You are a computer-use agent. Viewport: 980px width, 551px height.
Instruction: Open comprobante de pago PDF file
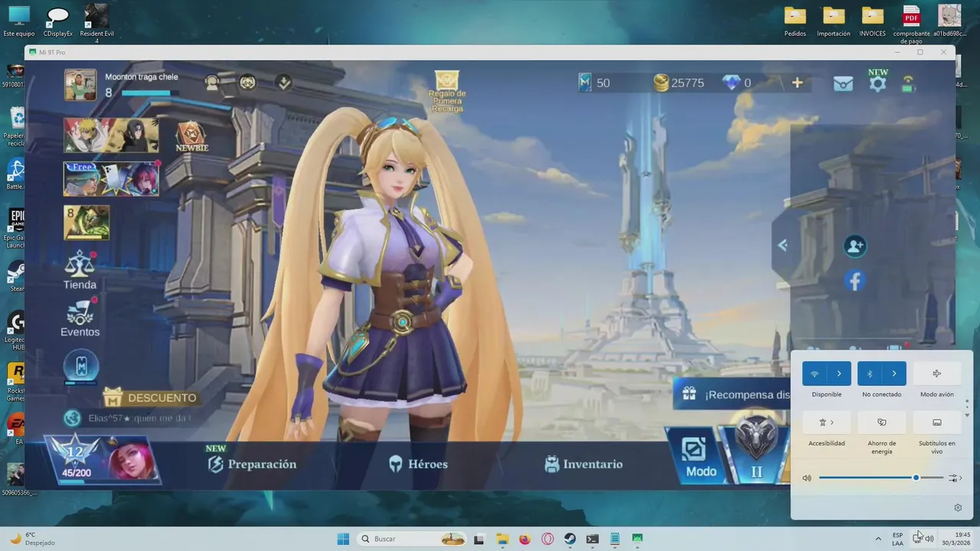911,24
